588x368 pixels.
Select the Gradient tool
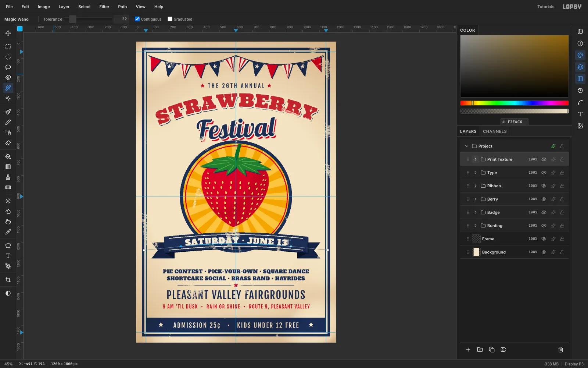pos(8,167)
